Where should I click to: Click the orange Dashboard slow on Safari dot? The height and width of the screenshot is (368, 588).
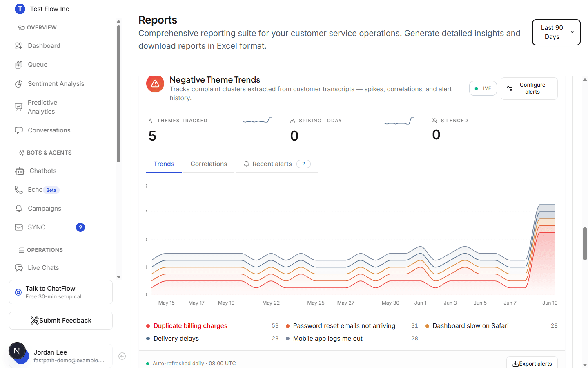click(428, 326)
